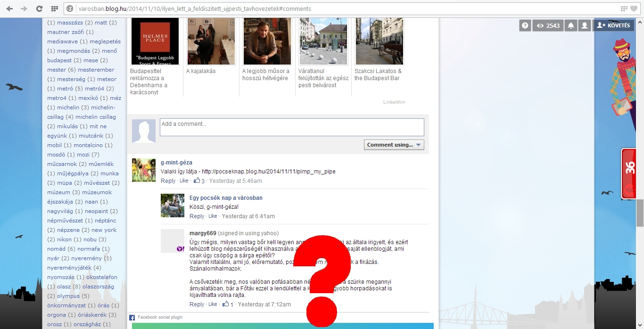Screen dimensions: 644x329
Task: Open the olympus tag
Action: click(68, 296)
